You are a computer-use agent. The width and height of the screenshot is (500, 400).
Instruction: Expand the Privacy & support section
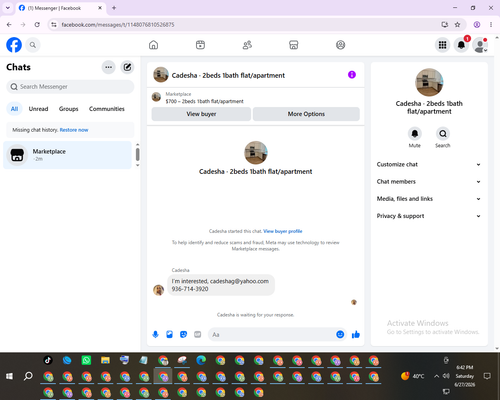click(x=429, y=216)
